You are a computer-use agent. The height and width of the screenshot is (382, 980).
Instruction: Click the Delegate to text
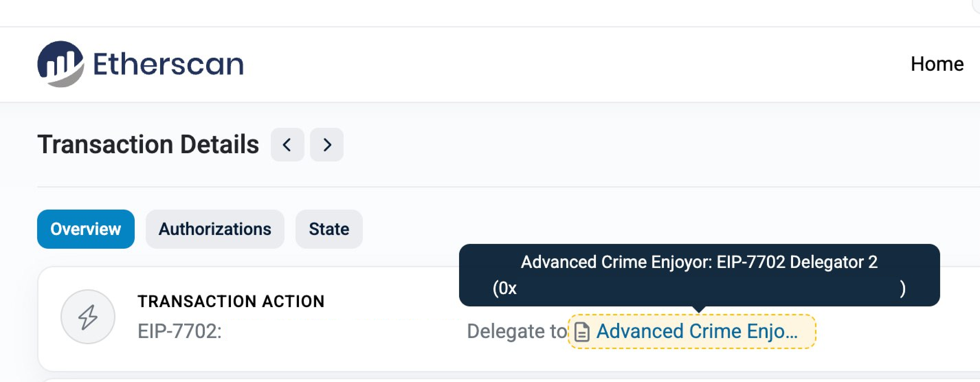point(517,331)
